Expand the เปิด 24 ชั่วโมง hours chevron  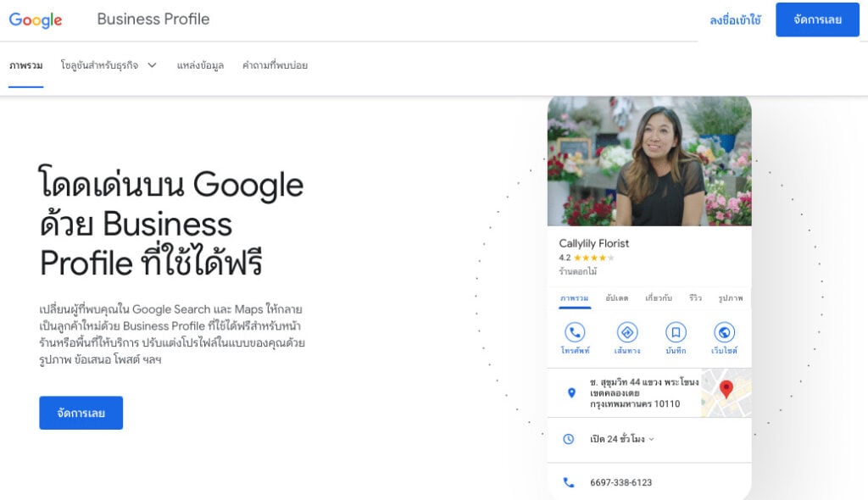tap(652, 439)
